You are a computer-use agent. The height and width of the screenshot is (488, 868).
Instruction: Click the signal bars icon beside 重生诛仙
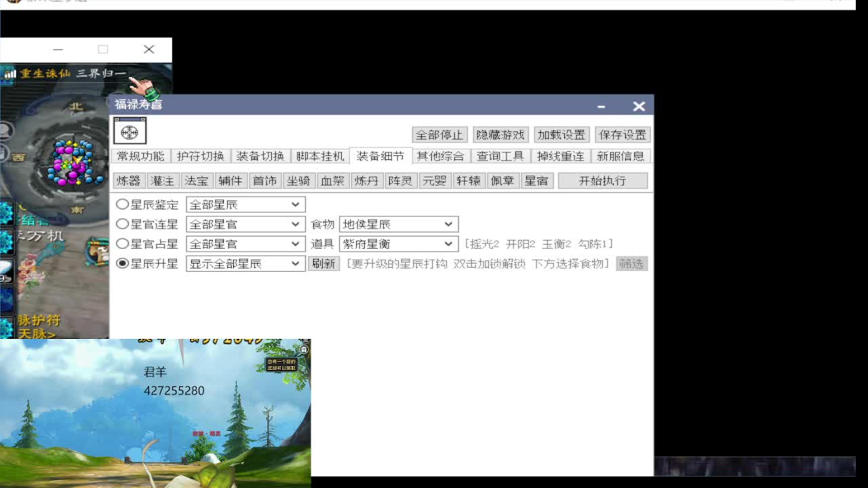pyautogui.click(x=10, y=74)
